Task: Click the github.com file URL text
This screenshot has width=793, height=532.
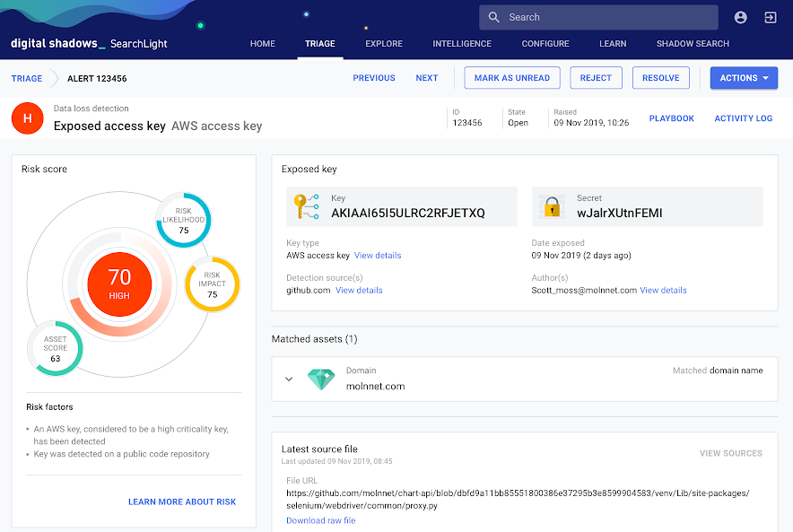Action: click(518, 499)
